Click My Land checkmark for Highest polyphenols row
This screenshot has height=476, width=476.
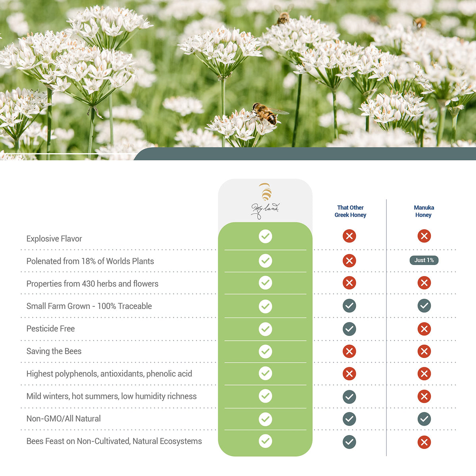[x=265, y=373]
